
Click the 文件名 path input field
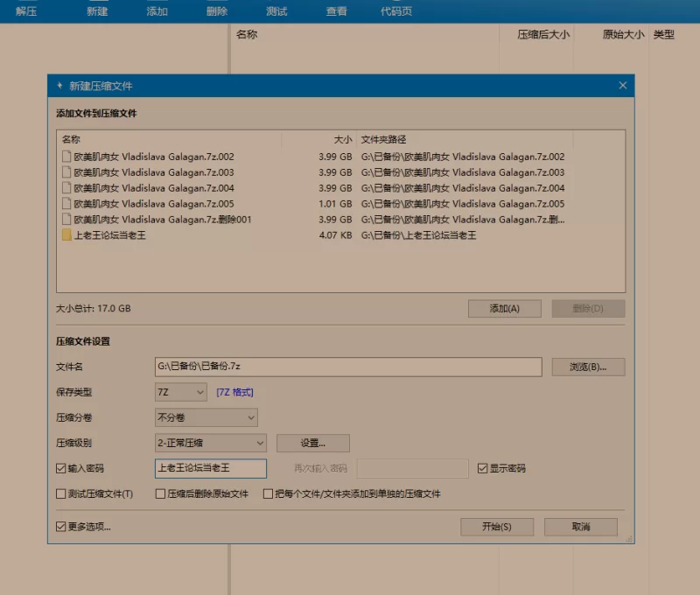(x=348, y=367)
